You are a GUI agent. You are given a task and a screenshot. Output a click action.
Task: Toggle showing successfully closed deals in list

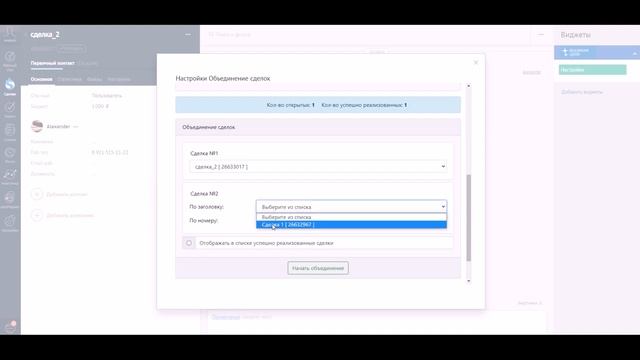(x=189, y=243)
